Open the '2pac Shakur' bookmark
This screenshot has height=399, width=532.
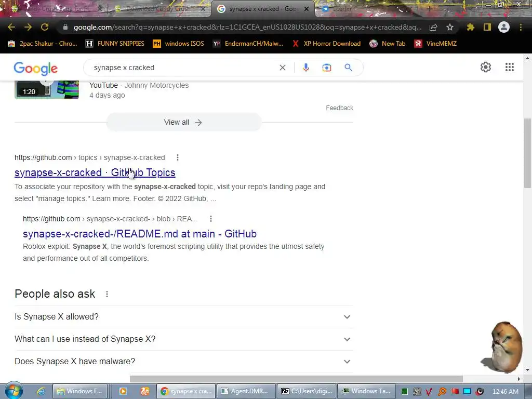pyautogui.click(x=43, y=44)
